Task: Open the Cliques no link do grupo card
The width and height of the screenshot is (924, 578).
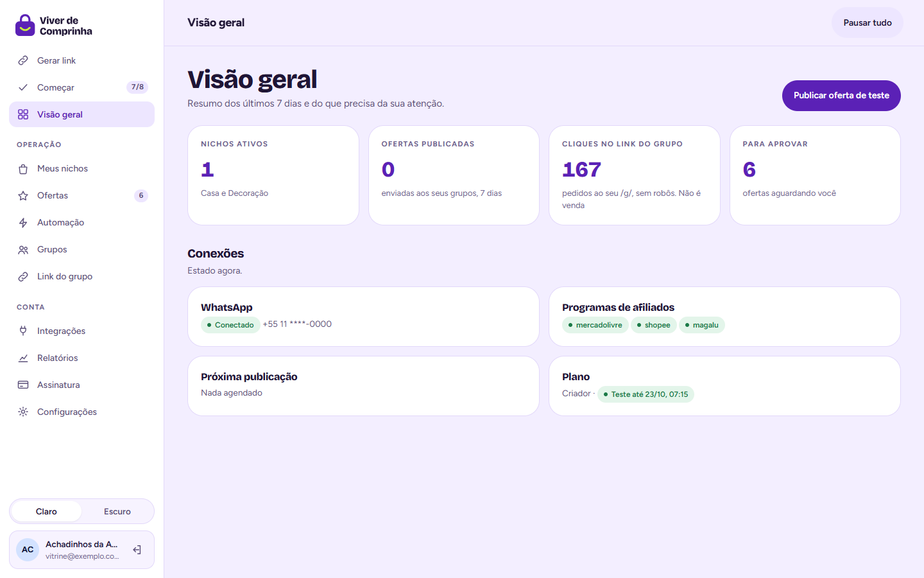Action: click(x=635, y=175)
